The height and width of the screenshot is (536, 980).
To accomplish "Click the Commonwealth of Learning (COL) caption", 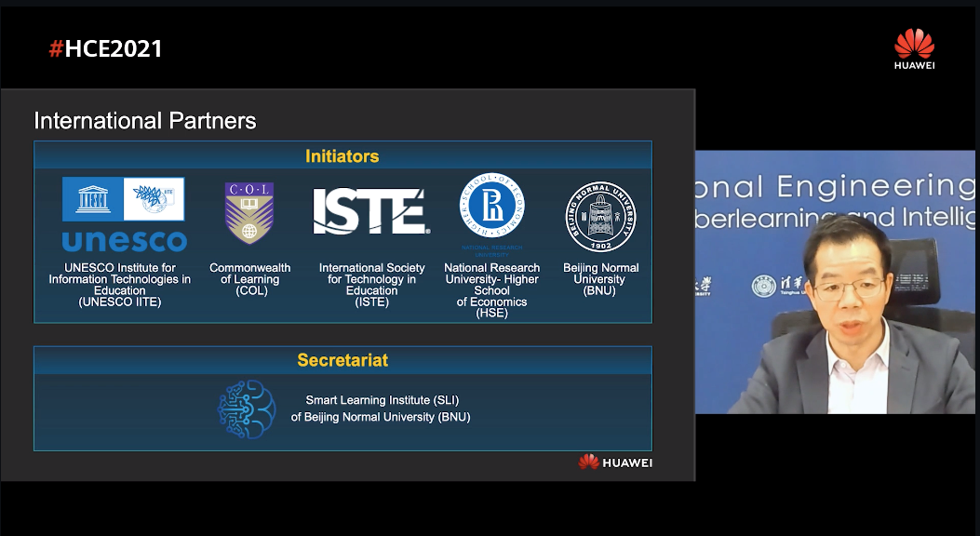I will pyautogui.click(x=249, y=279).
